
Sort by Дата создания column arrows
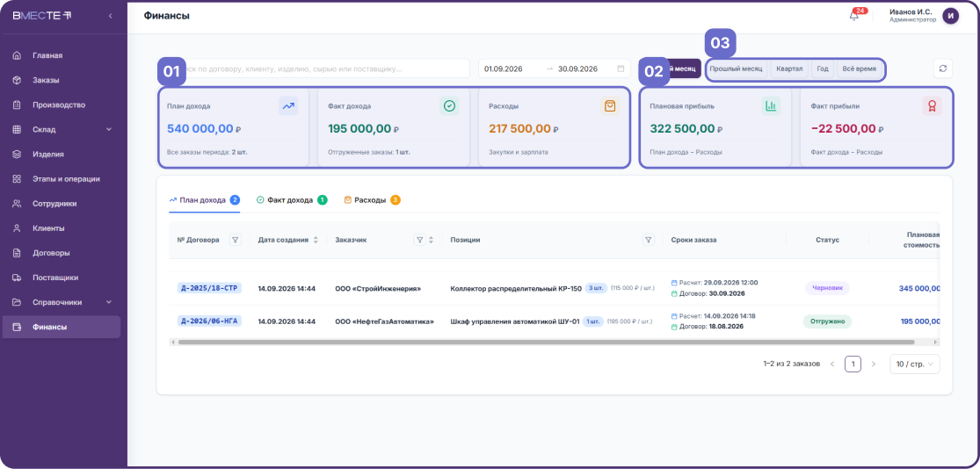pyautogui.click(x=316, y=240)
